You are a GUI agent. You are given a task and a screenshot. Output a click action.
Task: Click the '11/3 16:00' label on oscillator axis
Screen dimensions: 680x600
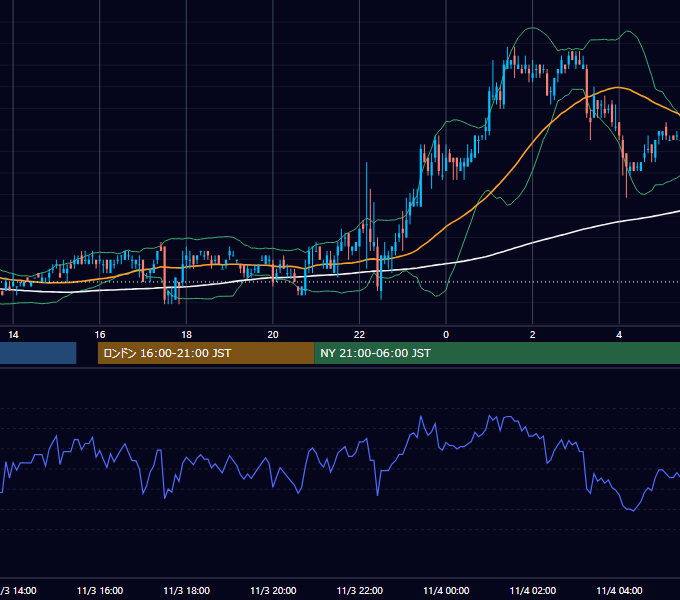(100, 591)
